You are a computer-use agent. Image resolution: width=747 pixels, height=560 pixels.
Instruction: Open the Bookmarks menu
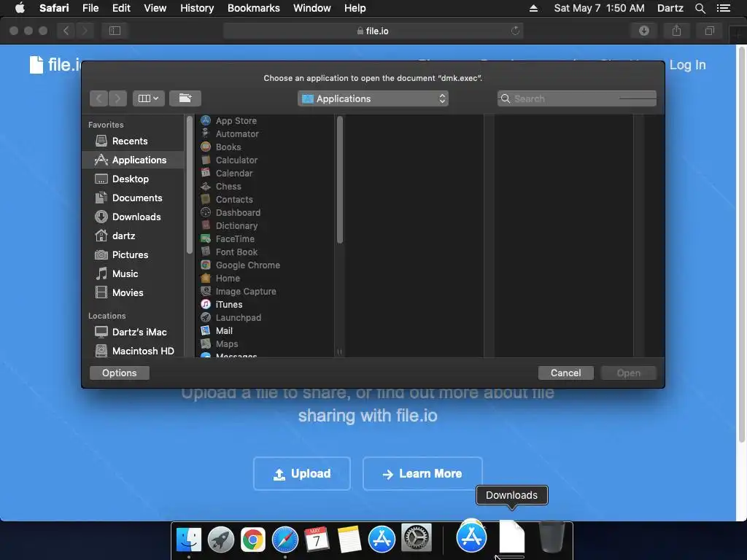pos(253,8)
